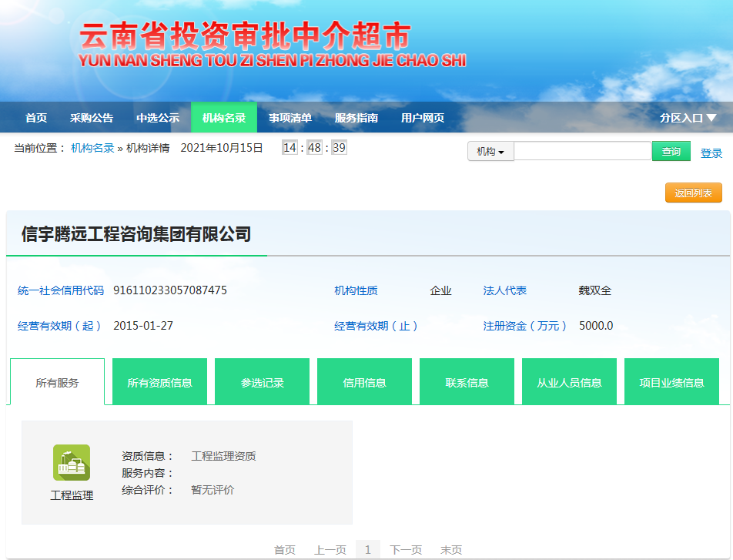The width and height of the screenshot is (733, 560).
Task: Click the orange 返回列表 button
Action: pos(692,193)
